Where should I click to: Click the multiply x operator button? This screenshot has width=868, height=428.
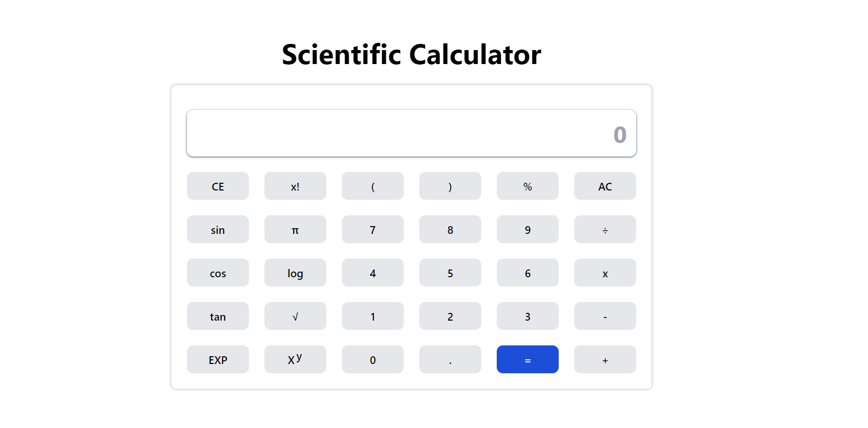tap(605, 273)
